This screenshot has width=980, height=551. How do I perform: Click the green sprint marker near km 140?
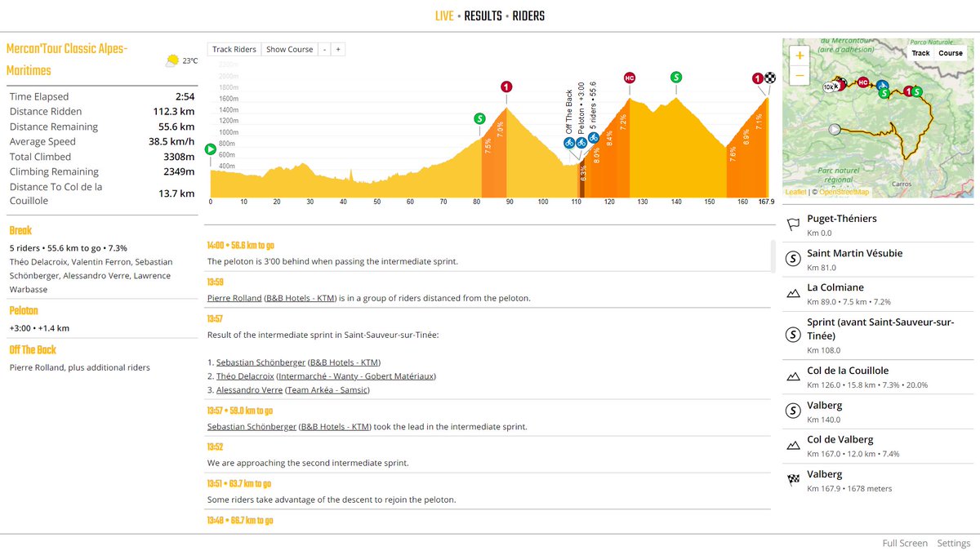coord(676,77)
